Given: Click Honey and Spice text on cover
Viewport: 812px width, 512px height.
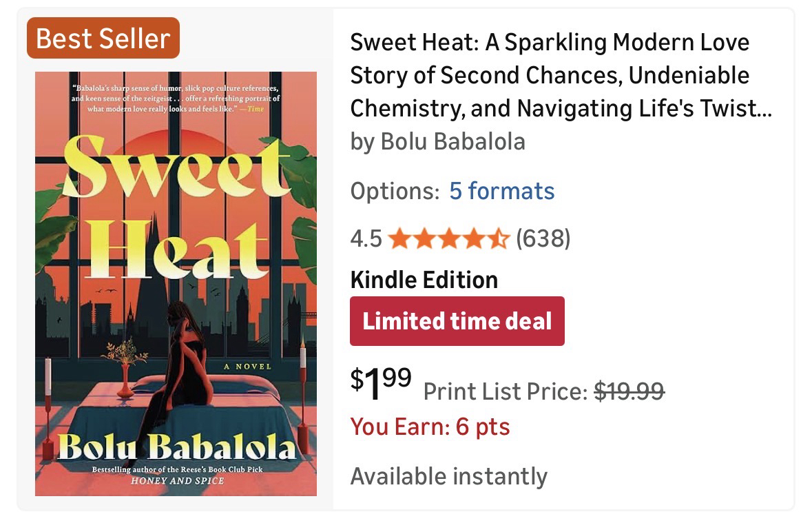Looking at the screenshot, I should coord(176,480).
